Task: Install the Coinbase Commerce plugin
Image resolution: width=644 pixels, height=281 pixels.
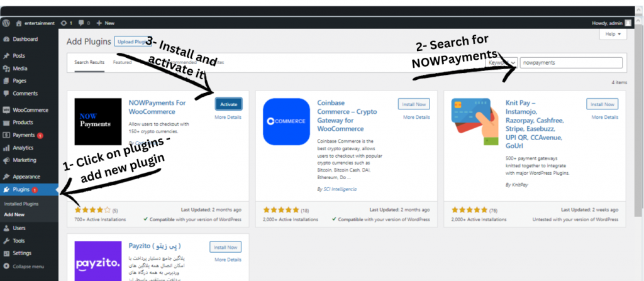Action: [414, 104]
